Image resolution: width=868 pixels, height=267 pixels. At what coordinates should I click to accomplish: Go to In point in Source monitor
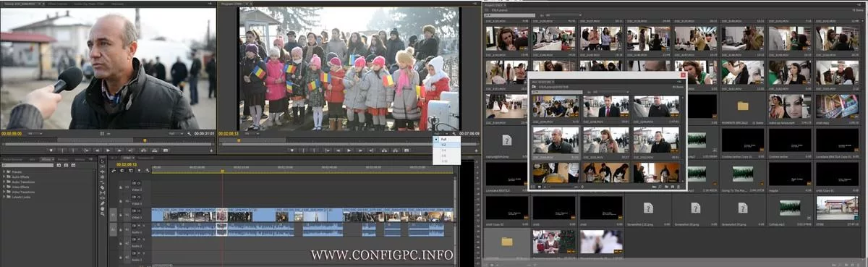[87, 151]
